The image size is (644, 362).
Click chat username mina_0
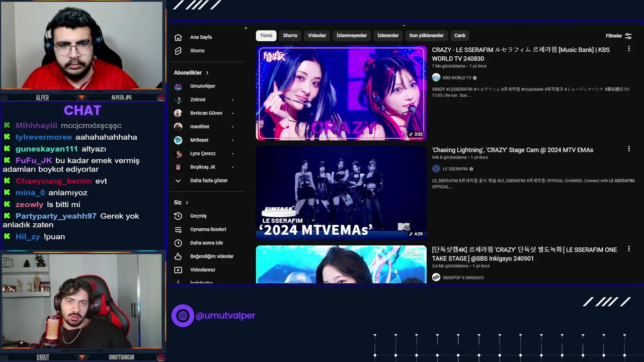(x=30, y=193)
